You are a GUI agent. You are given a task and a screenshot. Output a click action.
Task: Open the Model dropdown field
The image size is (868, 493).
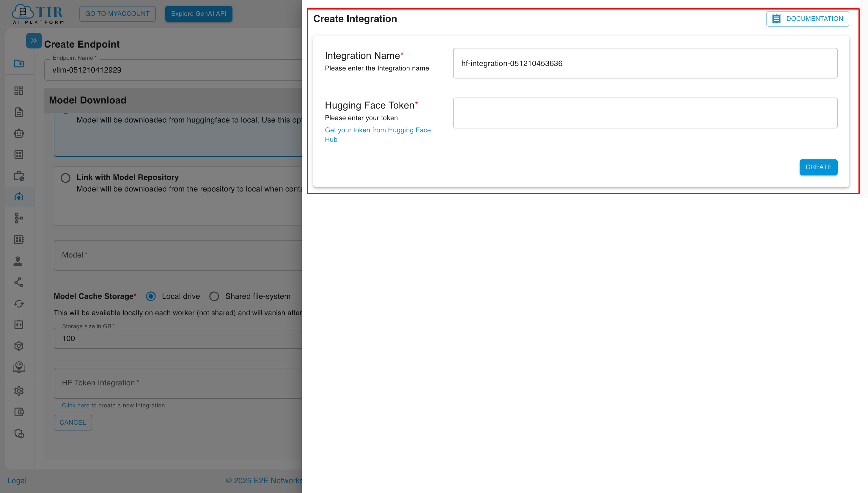tap(178, 255)
